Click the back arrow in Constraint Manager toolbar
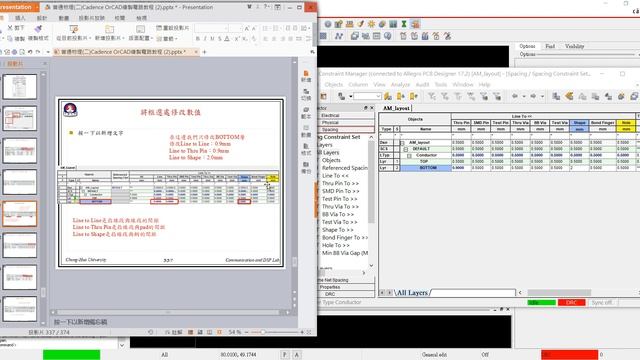Screen dimensions: 640x360 click(x=515, y=96)
